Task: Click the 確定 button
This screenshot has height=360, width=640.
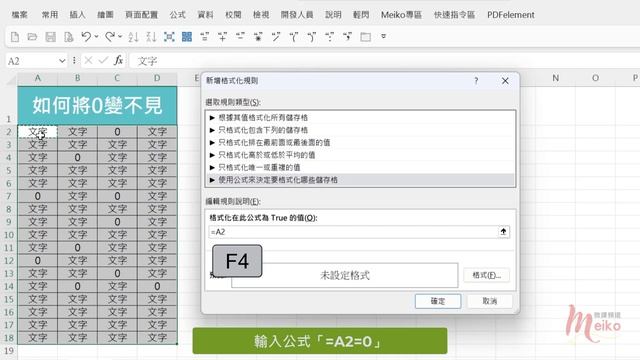Action: 438,301
